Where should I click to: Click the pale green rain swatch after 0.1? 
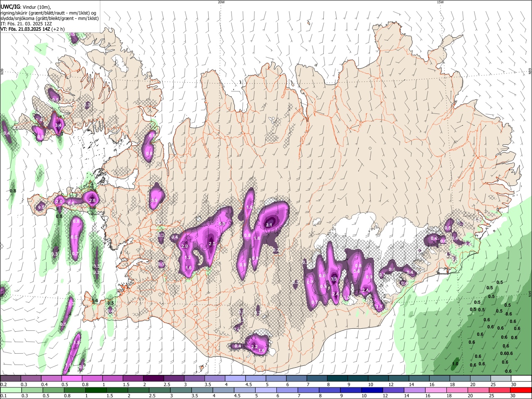[x=10, y=390]
